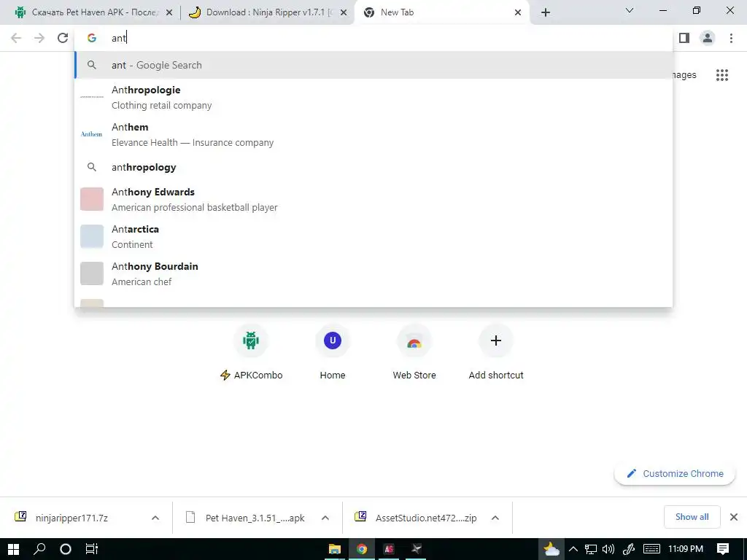Expand options for AssetStudio zip download
The width and height of the screenshot is (747, 560).
[495, 518]
